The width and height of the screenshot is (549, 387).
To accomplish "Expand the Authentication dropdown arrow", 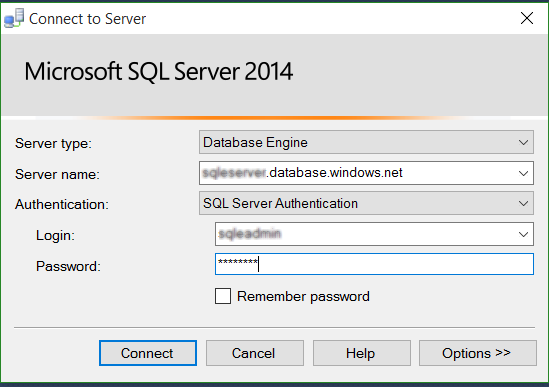I will point(523,203).
